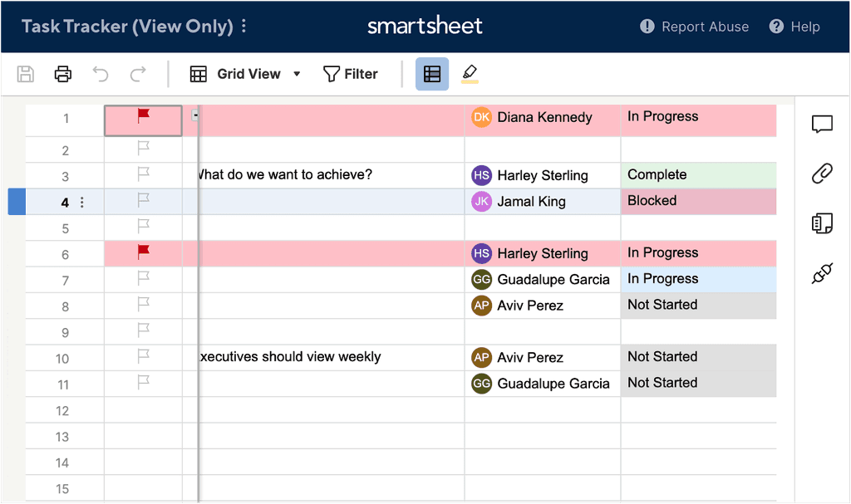This screenshot has height=504, width=851.
Task: Click the Highlight Changes pen icon
Action: [468, 73]
